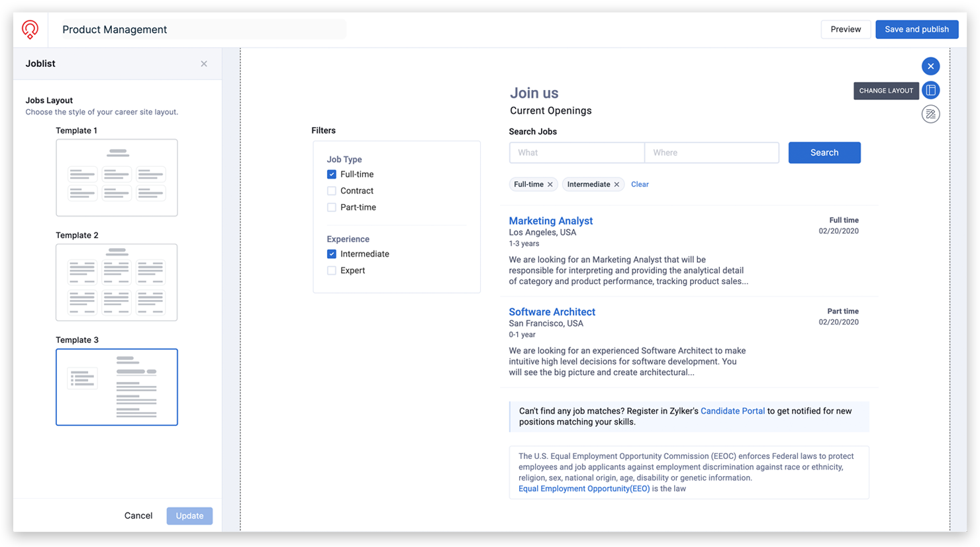Clear all applied filters
Viewport: 980px width, 547px height.
coord(640,185)
